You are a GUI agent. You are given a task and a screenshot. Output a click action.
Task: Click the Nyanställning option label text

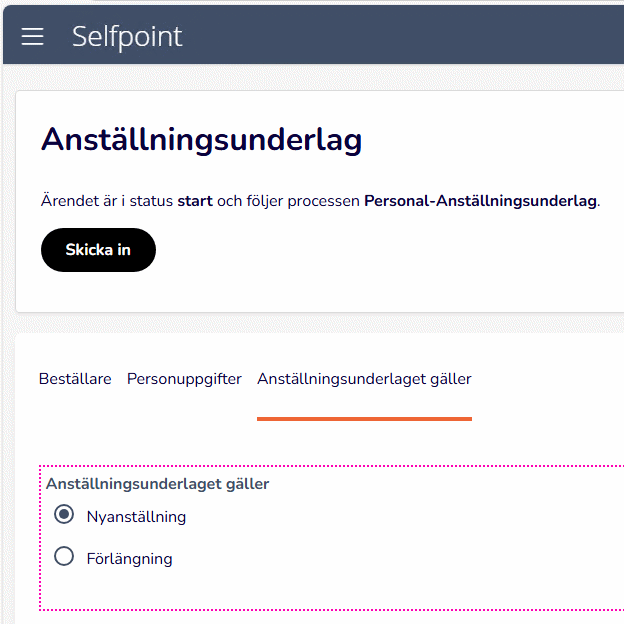coord(136,517)
